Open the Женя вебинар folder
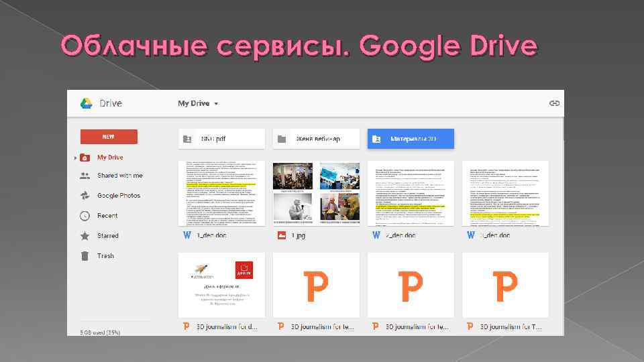644x362 pixels. pos(316,139)
